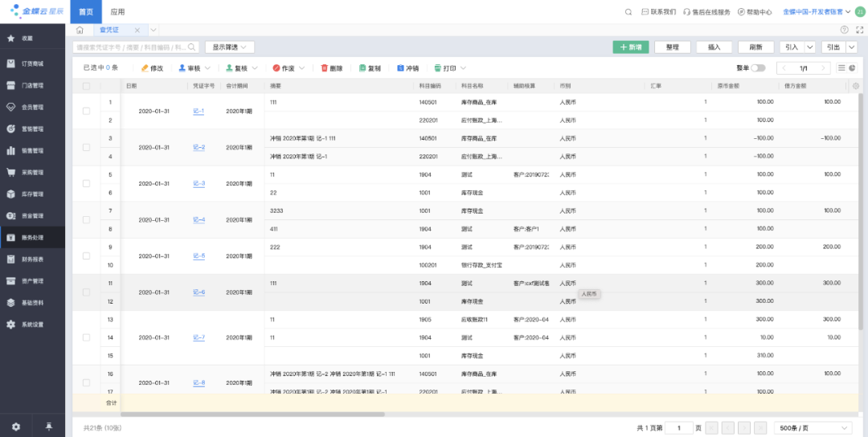Image resolution: width=868 pixels, height=437 pixels.
Task: Open 收藏 favorites in the sidebar
Action: 32,39
